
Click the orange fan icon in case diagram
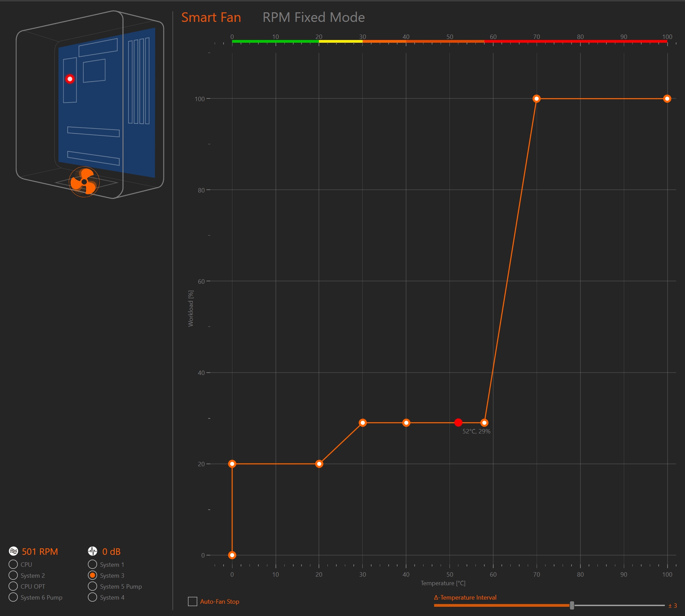click(84, 182)
